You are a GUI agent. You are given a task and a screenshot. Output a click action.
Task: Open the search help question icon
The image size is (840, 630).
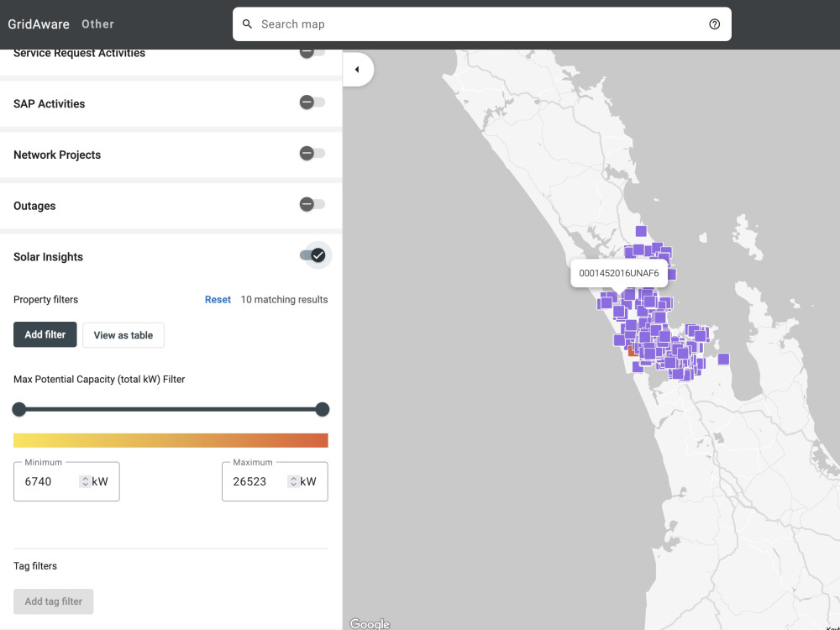[714, 24]
